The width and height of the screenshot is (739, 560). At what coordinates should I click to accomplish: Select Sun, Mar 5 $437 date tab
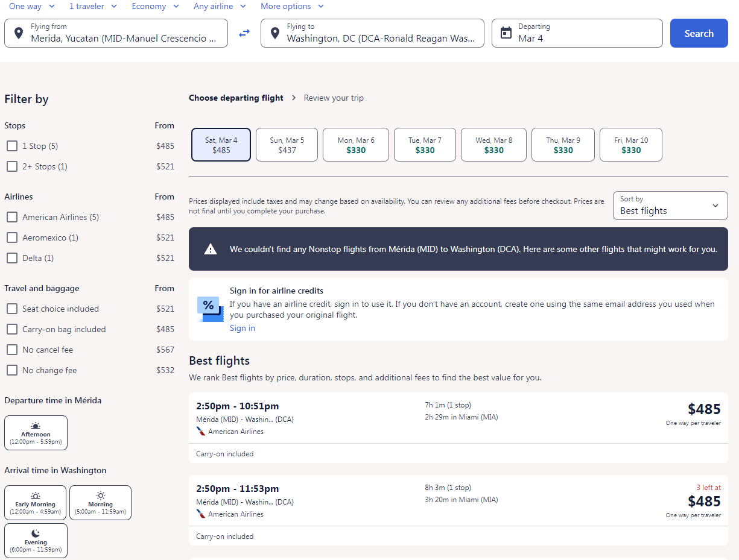[x=287, y=145]
